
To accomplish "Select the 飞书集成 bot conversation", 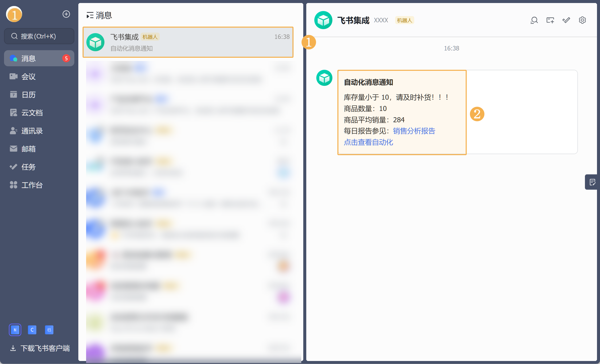I will 188,42.
